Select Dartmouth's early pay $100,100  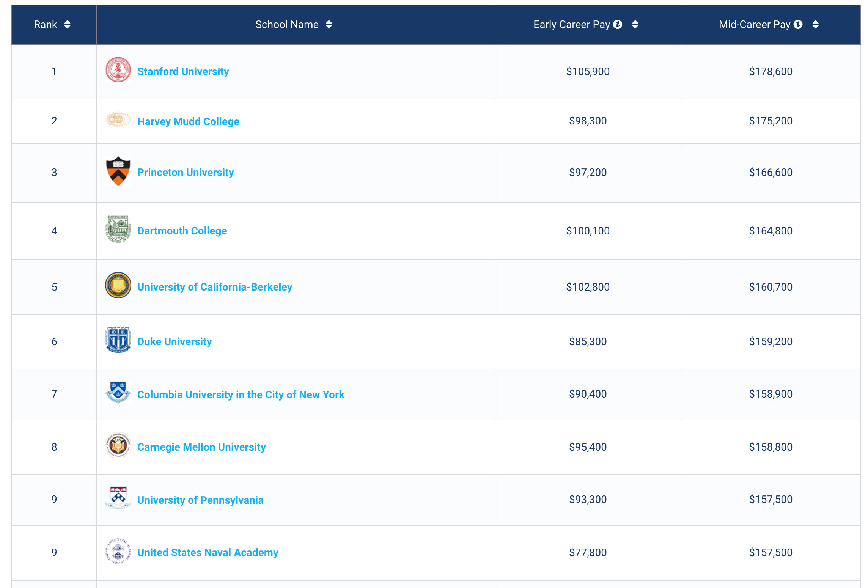588,231
